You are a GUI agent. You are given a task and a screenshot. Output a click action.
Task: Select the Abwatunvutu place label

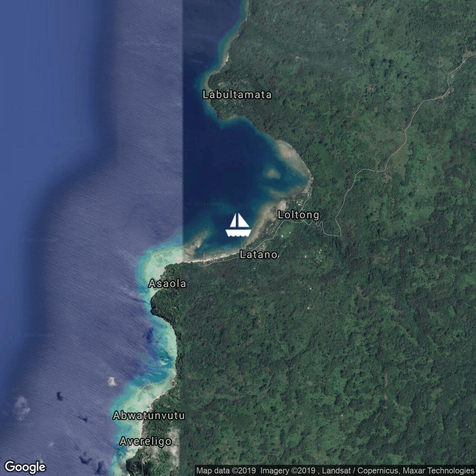tap(149, 415)
